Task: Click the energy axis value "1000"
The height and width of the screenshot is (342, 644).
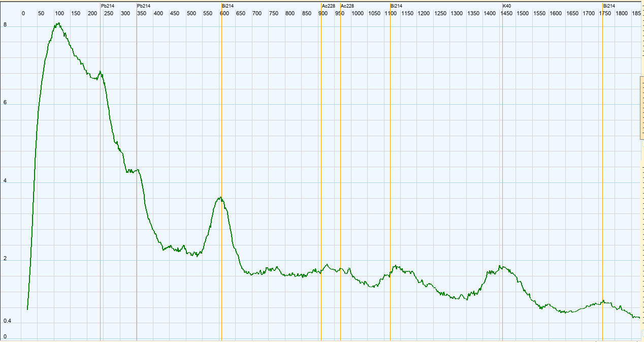Action: click(358, 14)
